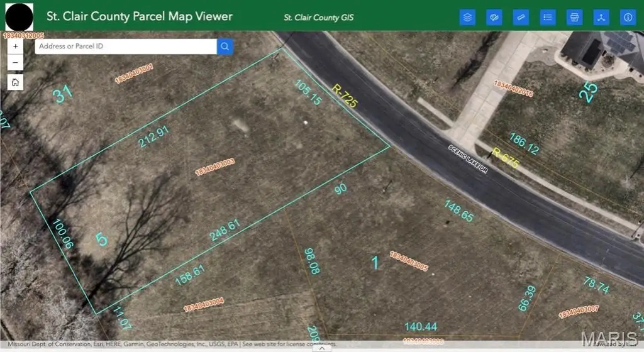Open the Layers list tool
644x352 pixels.
point(467,17)
